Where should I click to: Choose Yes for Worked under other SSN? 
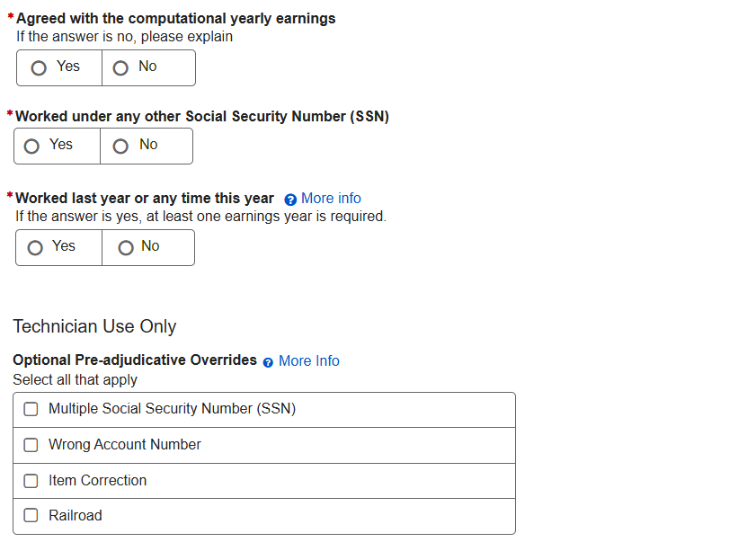[x=32, y=146]
